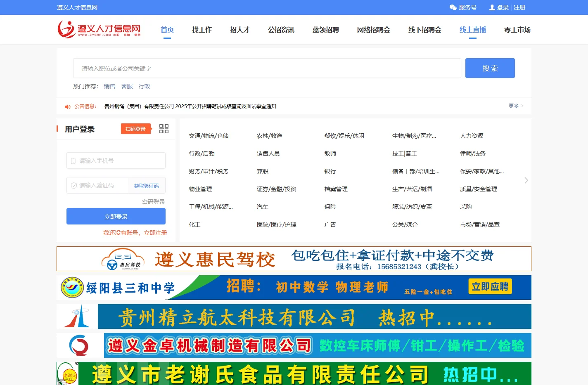The width and height of the screenshot is (588, 385).
Task: Open the 贵州精立航太科技 banner
Action: pyautogui.click(x=294, y=317)
